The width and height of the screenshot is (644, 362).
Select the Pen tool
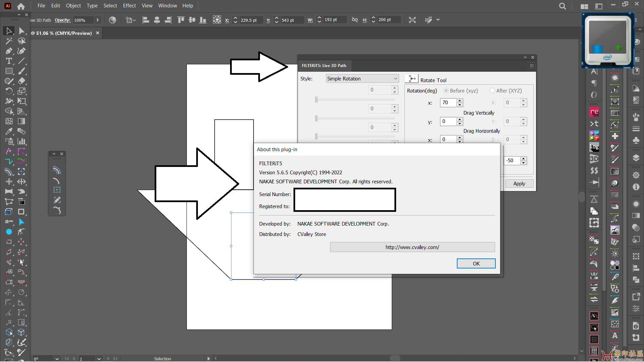pyautogui.click(x=9, y=51)
